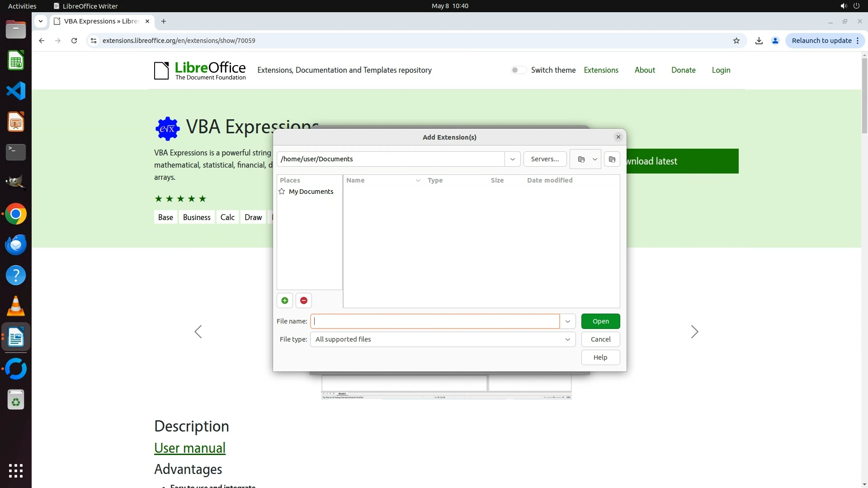Sort files by Name column header

click(x=355, y=180)
